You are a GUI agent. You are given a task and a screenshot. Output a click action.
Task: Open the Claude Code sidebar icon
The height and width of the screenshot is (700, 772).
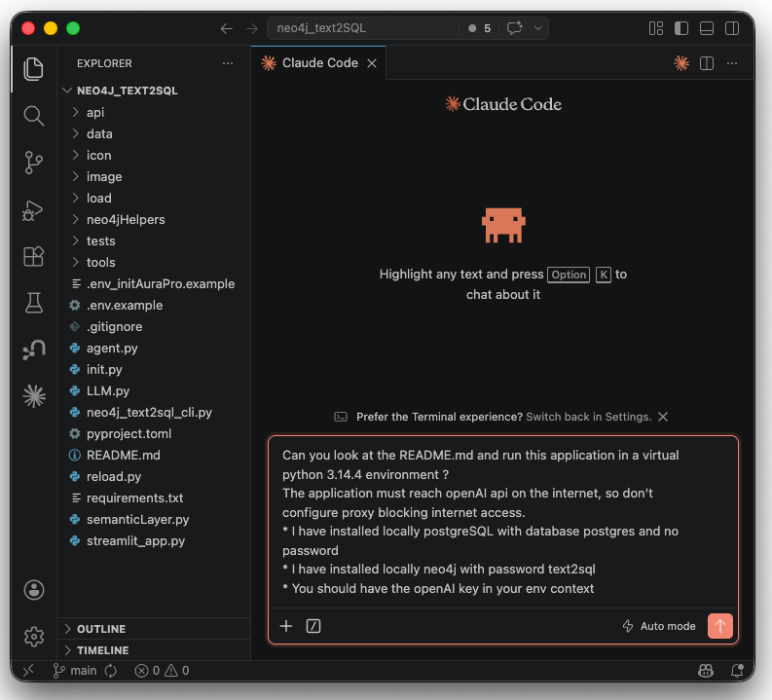[34, 396]
